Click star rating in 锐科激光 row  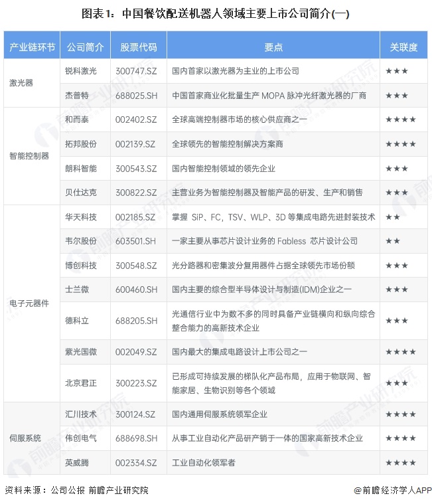point(397,70)
